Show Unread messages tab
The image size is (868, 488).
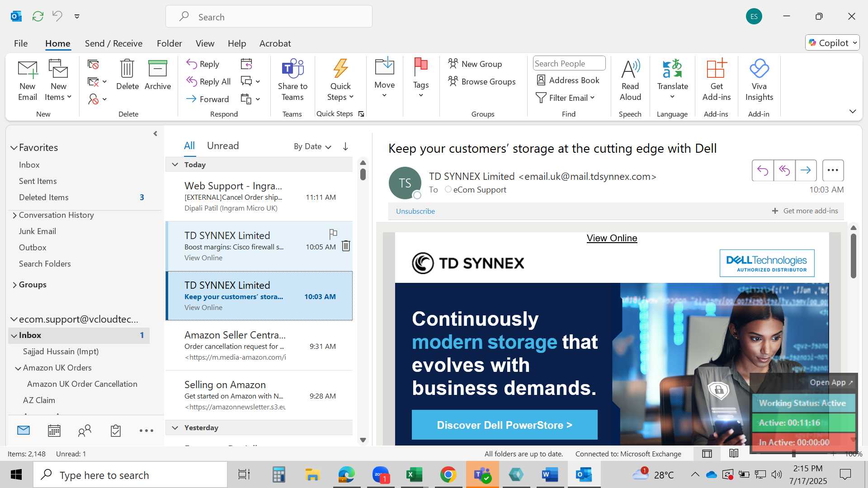click(x=223, y=145)
